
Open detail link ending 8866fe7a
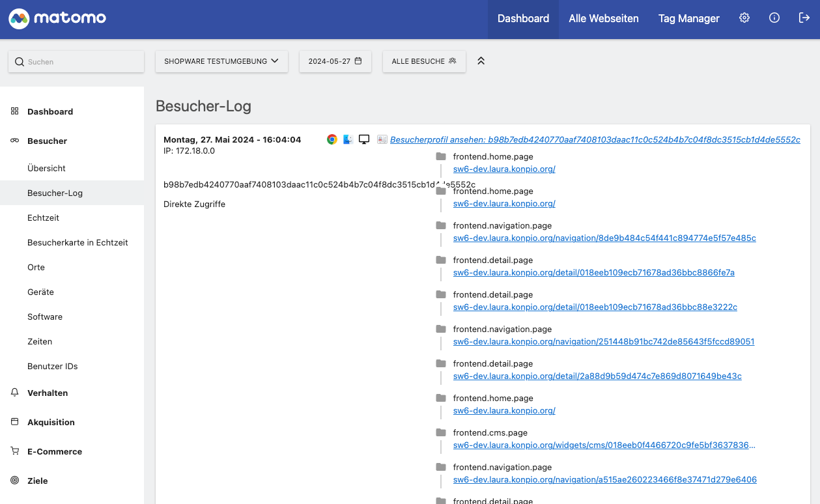(x=594, y=273)
